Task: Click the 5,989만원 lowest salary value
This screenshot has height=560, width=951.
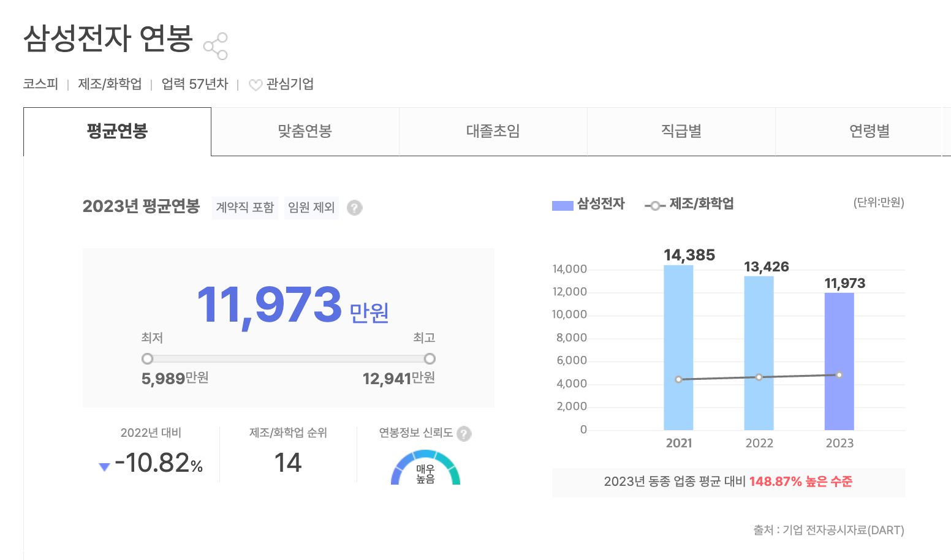Action: [175, 378]
